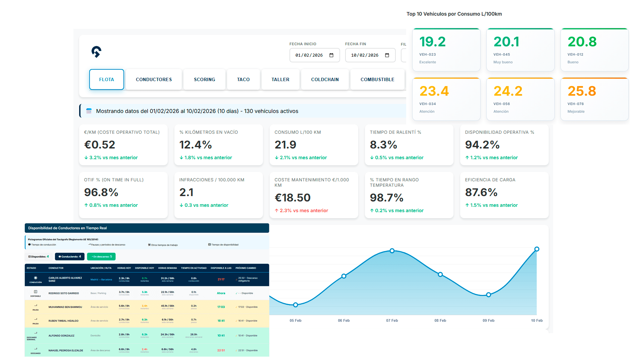Toggle the 'Conduciendo: 4' filter chip
The image size is (644, 362).
coord(69,257)
